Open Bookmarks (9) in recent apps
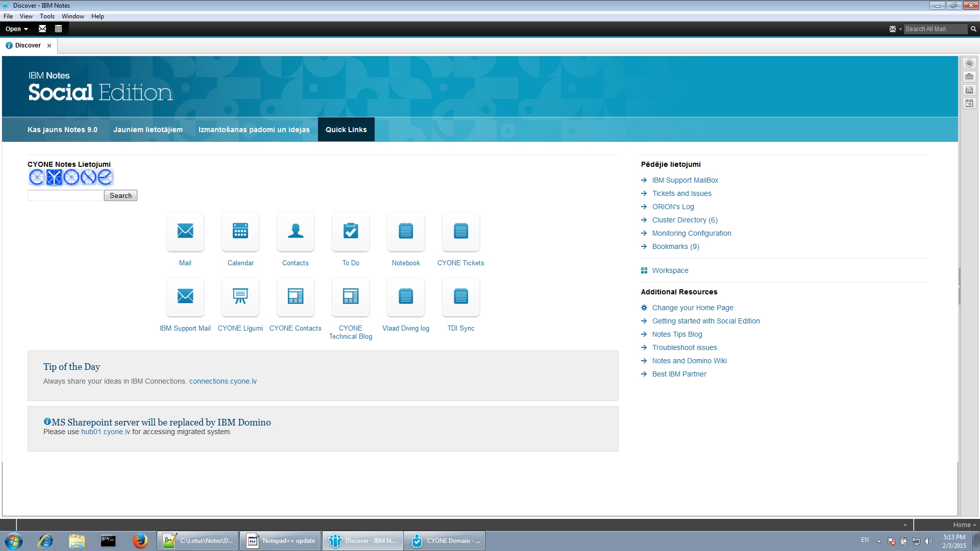The image size is (980, 551). coord(675,246)
